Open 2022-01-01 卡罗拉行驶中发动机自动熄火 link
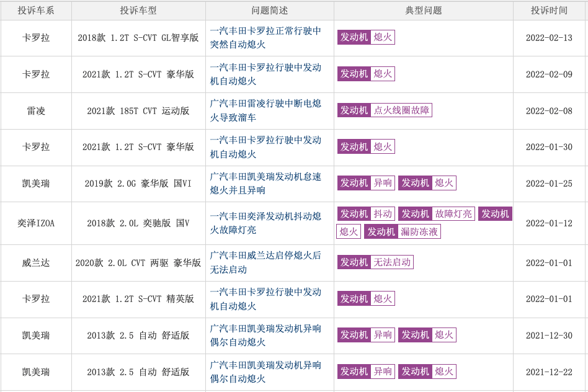The image size is (588, 392). click(265, 299)
